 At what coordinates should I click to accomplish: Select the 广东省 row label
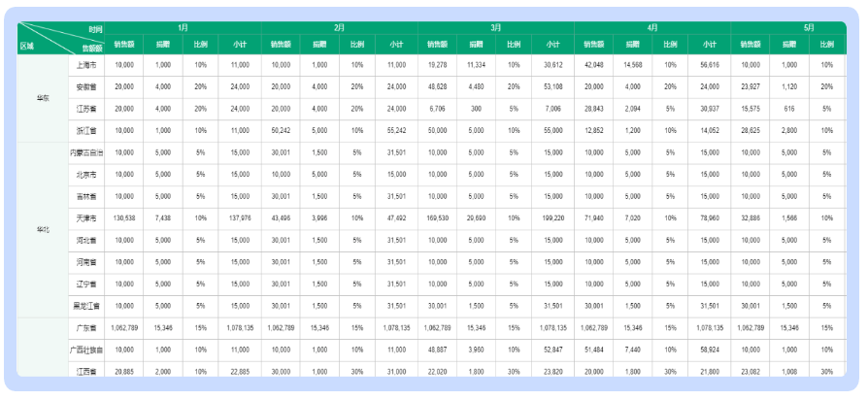pos(85,327)
